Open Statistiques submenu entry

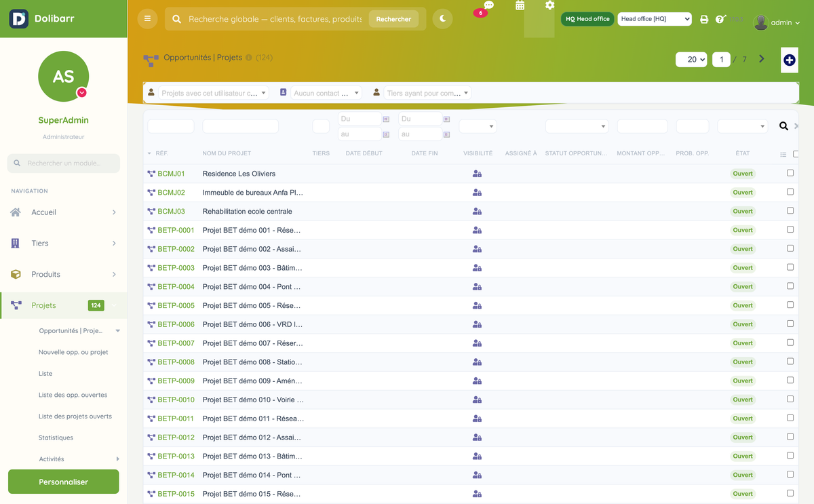(x=56, y=438)
